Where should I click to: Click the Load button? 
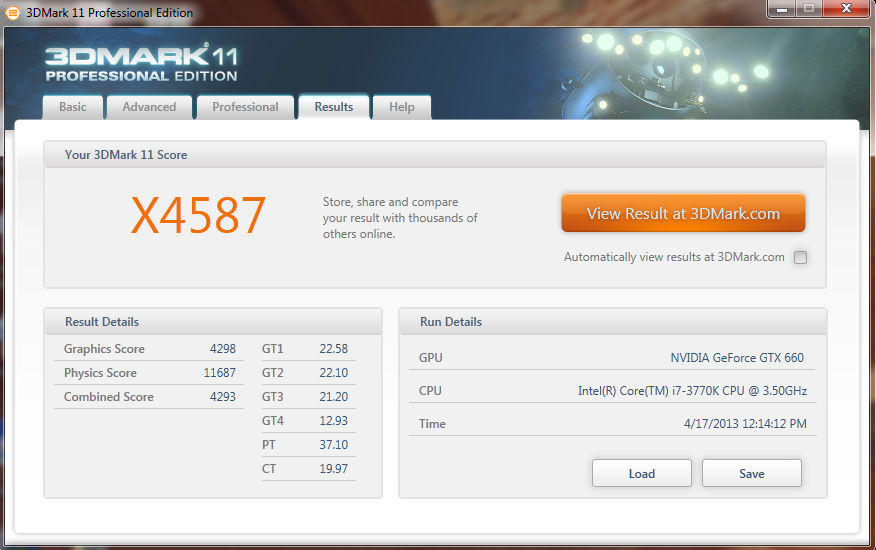point(642,473)
